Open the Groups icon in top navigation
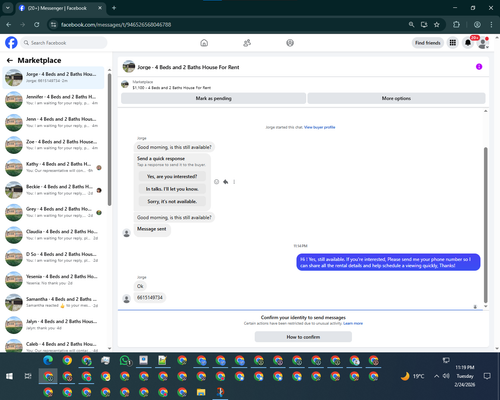This screenshot has width=500, height=400. pos(290,43)
